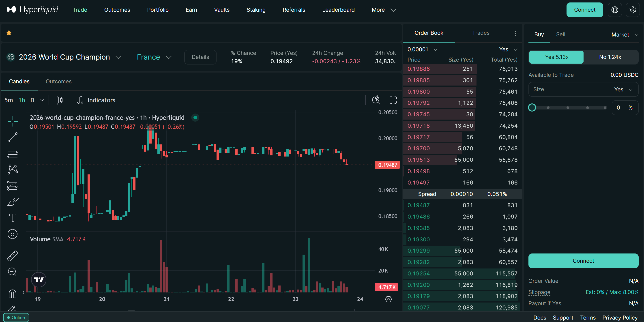Select the Candles tab
Image resolution: width=644 pixels, height=322 pixels.
tap(19, 81)
